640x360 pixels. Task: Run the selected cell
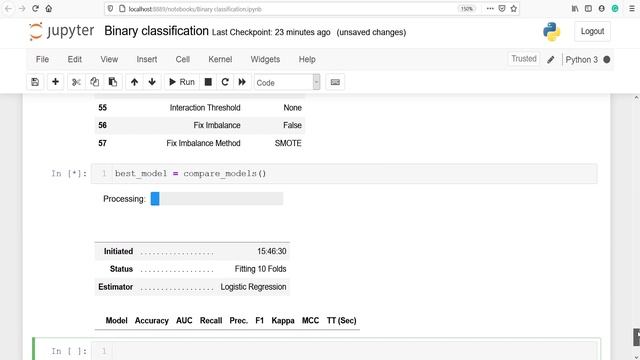click(182, 82)
